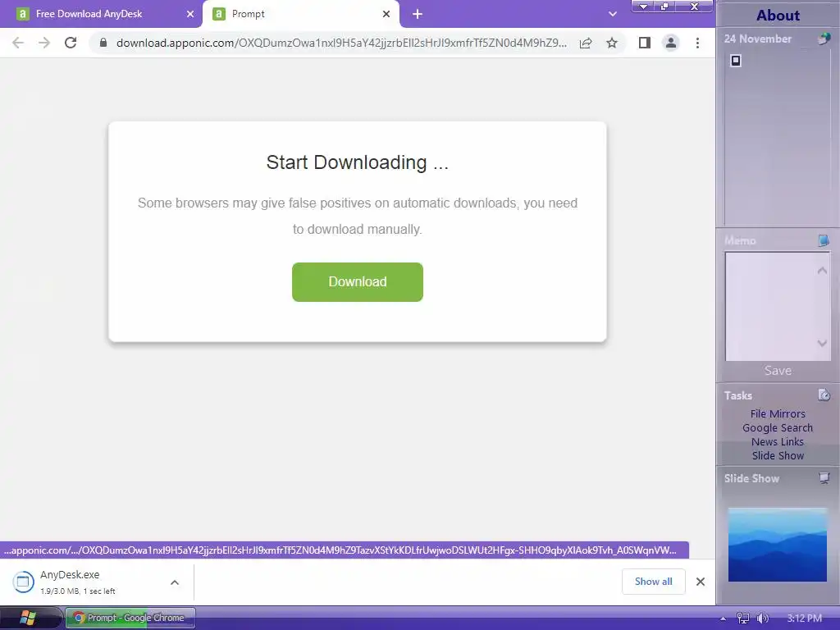840x630 pixels.
Task: Click inside the Memo text area
Action: click(x=778, y=307)
